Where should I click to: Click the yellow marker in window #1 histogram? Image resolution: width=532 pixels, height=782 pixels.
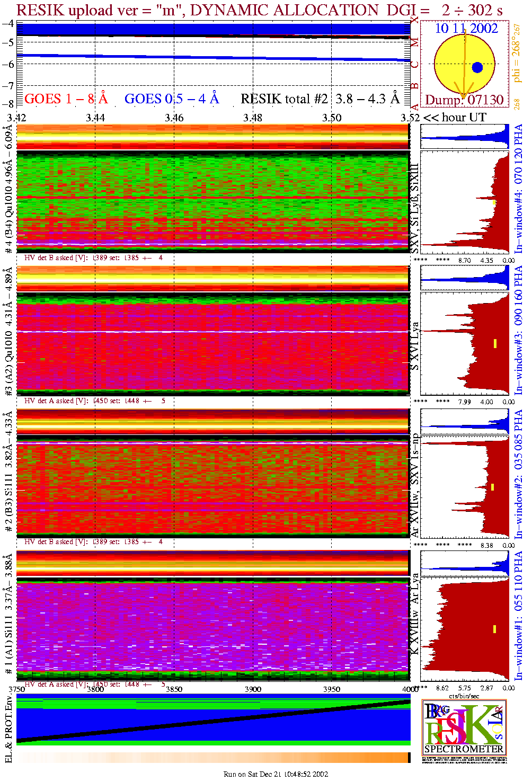click(494, 629)
